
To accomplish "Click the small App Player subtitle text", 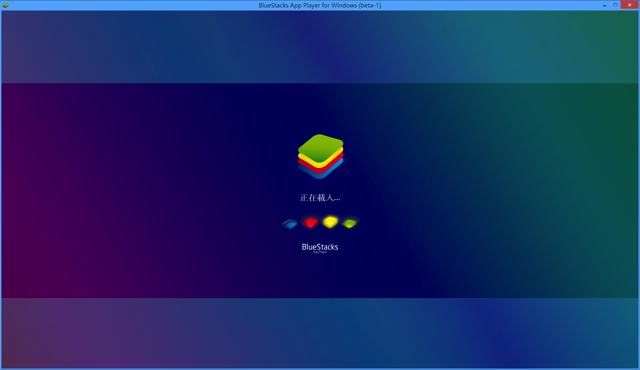I will pos(320,252).
